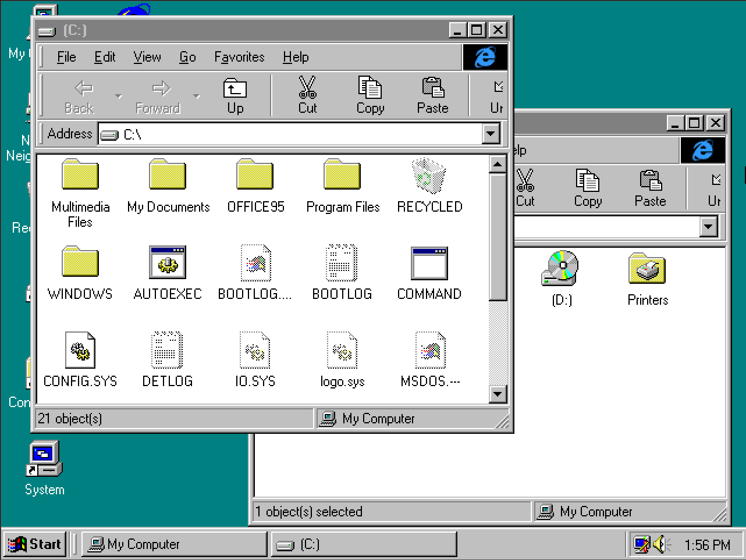
Task: Click the CONFIG.SYS file icon
Action: 80,350
